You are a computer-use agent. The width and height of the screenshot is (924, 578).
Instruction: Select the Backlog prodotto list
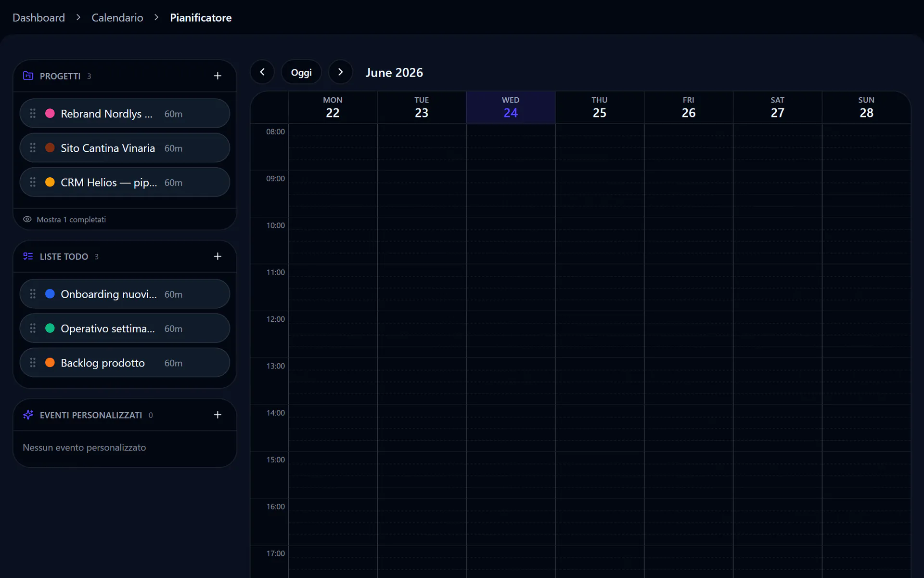[x=125, y=363]
